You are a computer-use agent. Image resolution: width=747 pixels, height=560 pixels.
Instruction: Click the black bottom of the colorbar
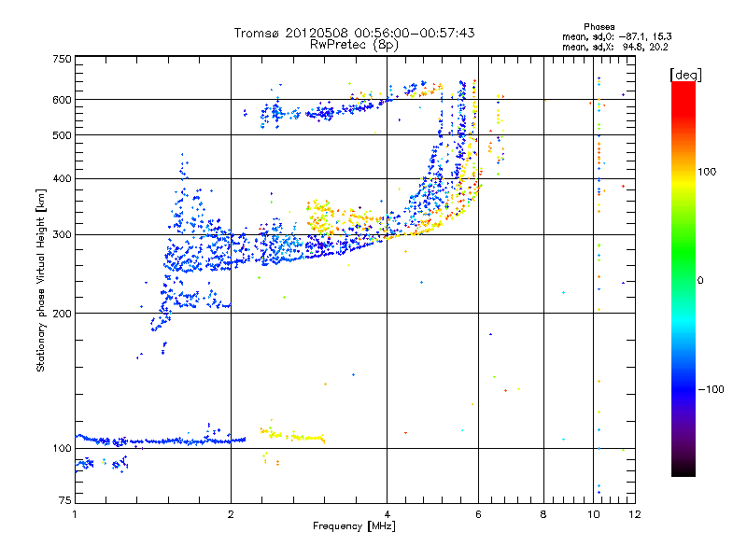[684, 470]
